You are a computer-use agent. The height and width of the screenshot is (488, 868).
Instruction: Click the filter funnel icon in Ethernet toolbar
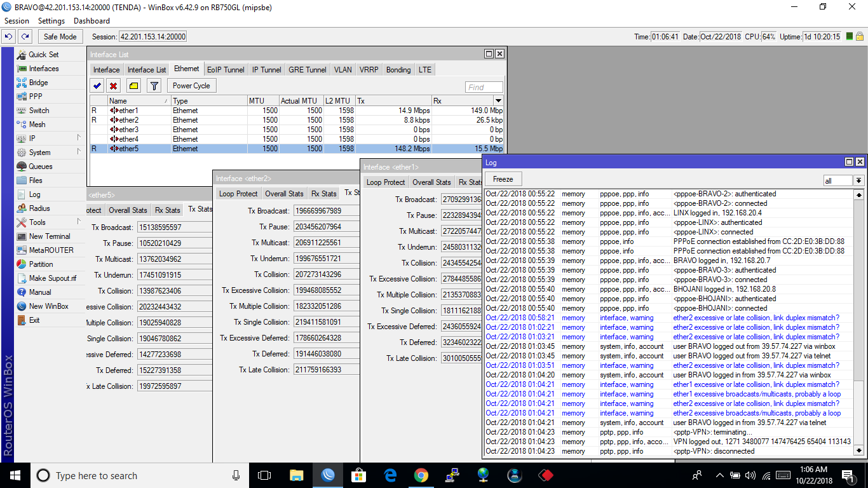click(154, 85)
